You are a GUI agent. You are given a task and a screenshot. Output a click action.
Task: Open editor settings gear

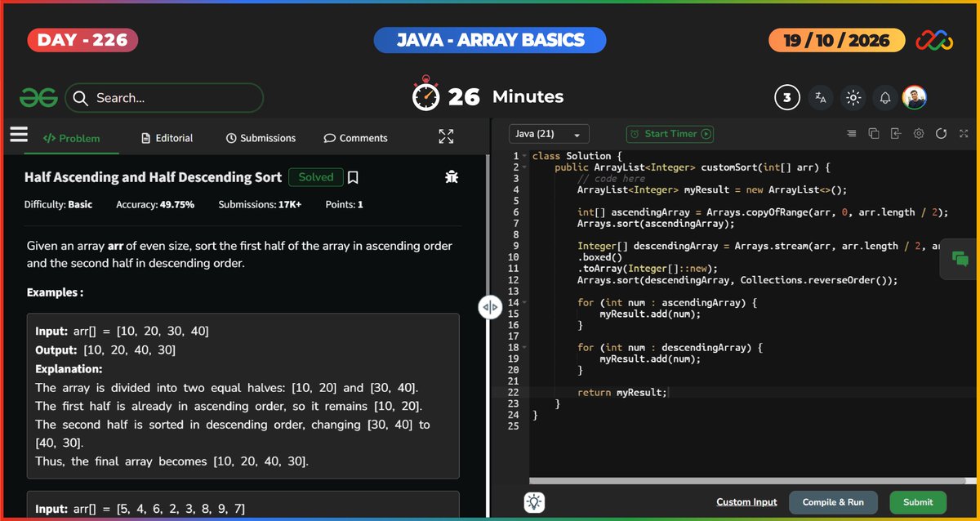[x=919, y=133]
